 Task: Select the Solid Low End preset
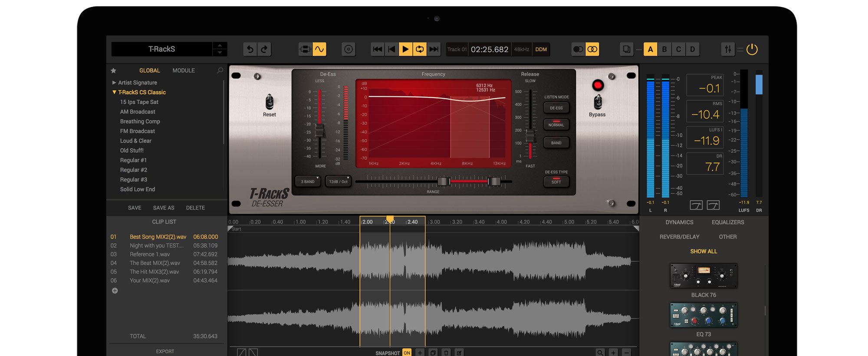pos(137,189)
